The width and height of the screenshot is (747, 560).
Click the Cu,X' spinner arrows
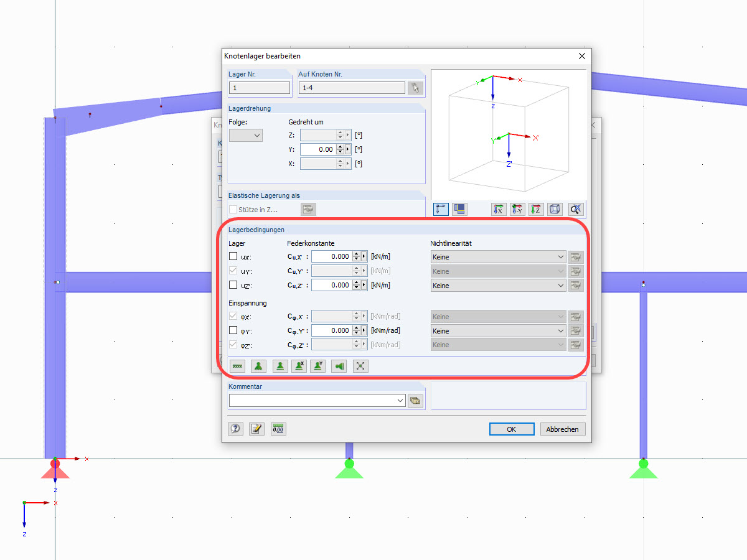point(357,256)
